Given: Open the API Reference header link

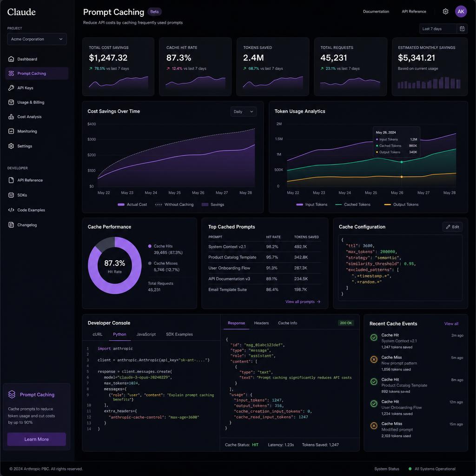Looking at the screenshot, I should [414, 12].
